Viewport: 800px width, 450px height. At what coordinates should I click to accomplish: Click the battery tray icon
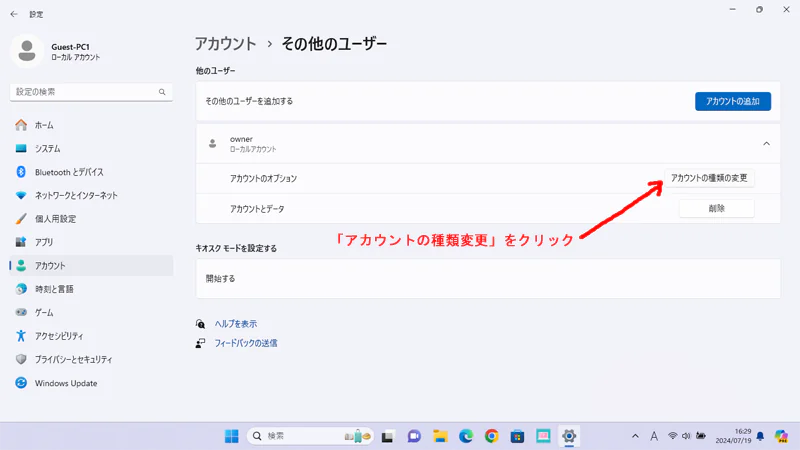(x=701, y=436)
